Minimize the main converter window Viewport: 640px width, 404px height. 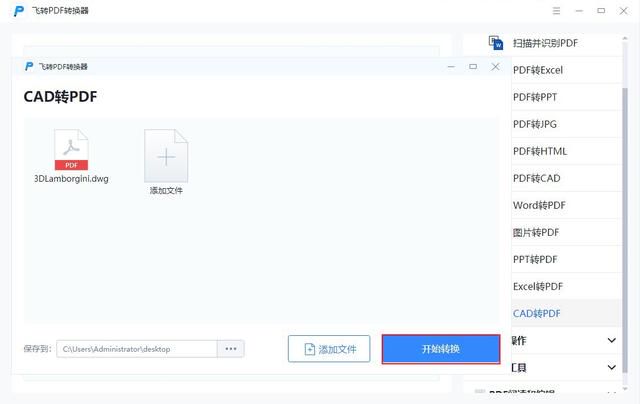pos(579,11)
